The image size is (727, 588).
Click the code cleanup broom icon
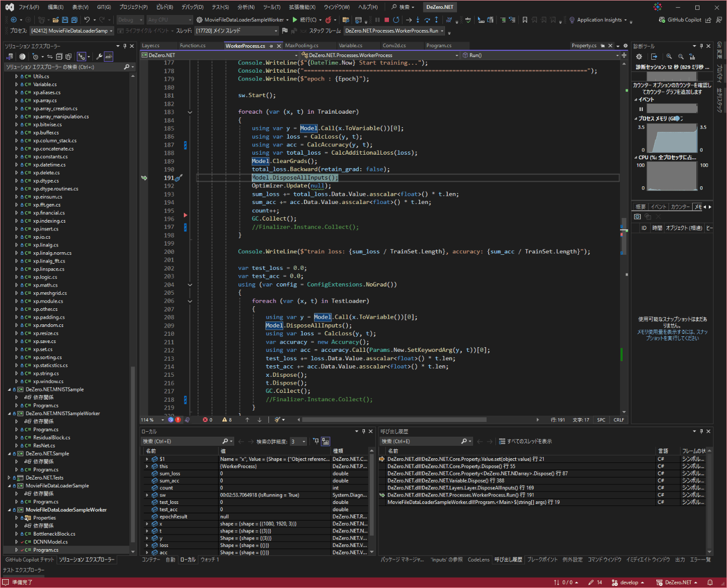[x=278, y=420]
